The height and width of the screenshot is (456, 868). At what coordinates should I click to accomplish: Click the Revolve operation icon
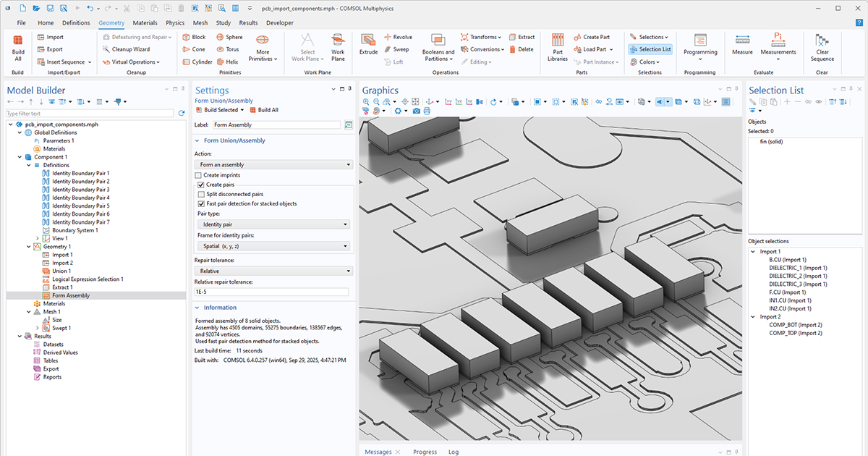point(398,37)
